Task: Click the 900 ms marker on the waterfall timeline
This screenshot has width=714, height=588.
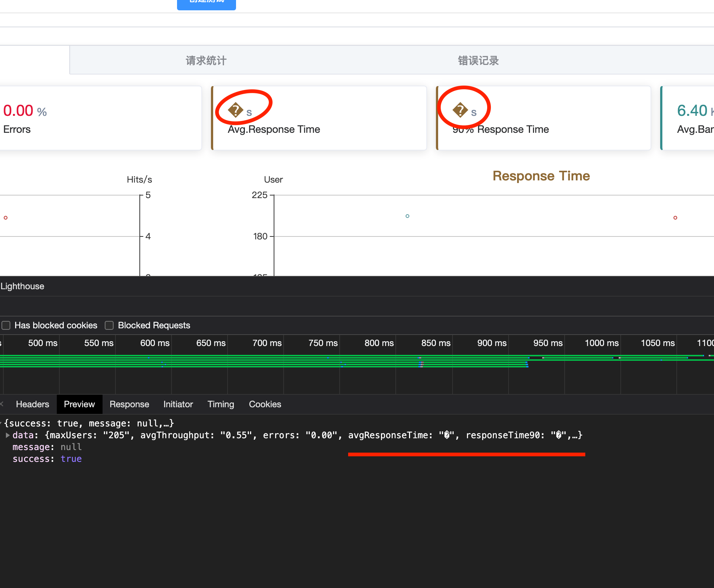Action: coord(491,343)
